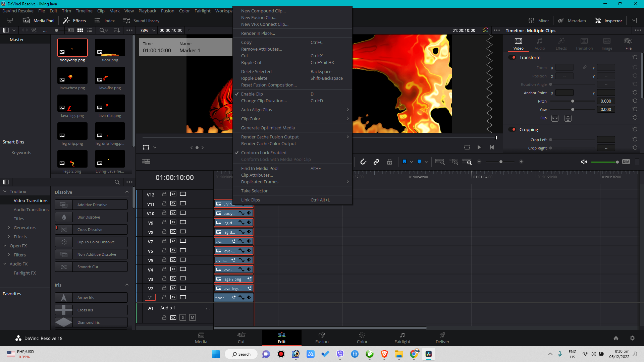Expand the Generators tree item
Viewport: 644px width, 362px height.
click(x=9, y=228)
